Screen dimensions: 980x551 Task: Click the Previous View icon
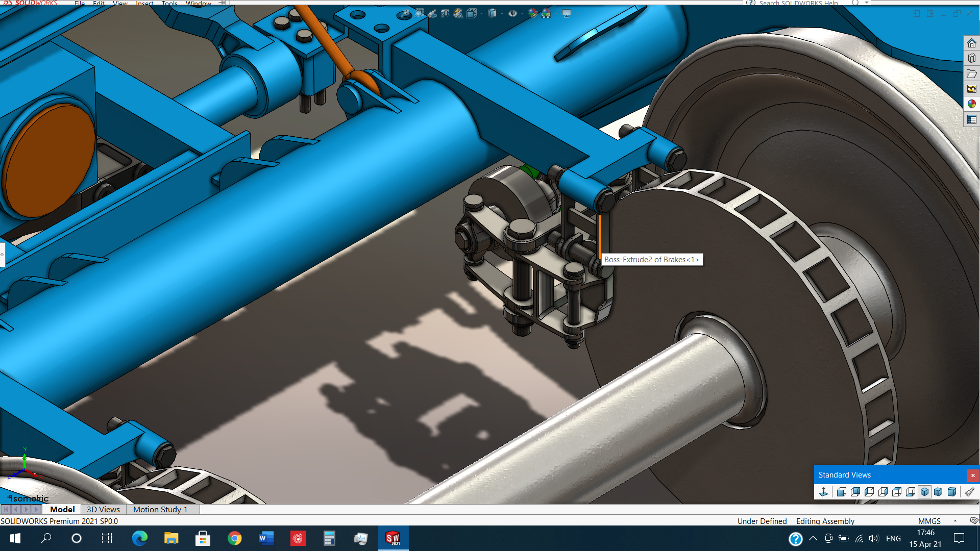(x=432, y=14)
